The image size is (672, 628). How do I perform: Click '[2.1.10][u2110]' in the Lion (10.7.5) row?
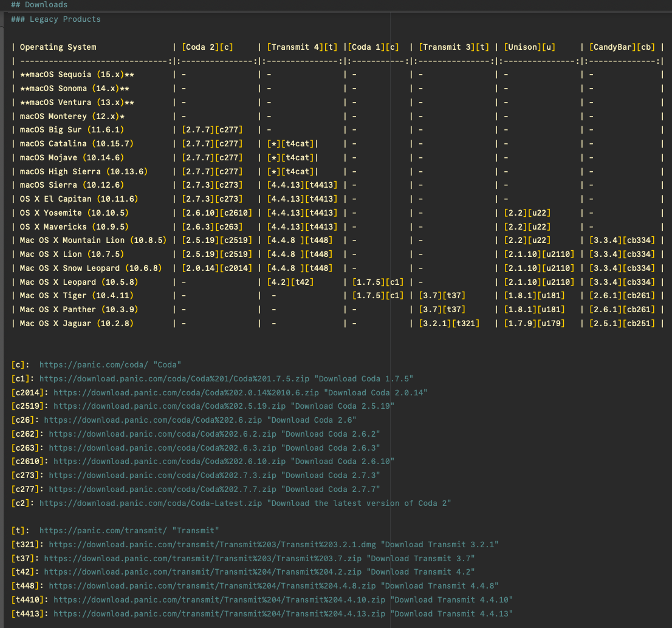[x=539, y=254]
